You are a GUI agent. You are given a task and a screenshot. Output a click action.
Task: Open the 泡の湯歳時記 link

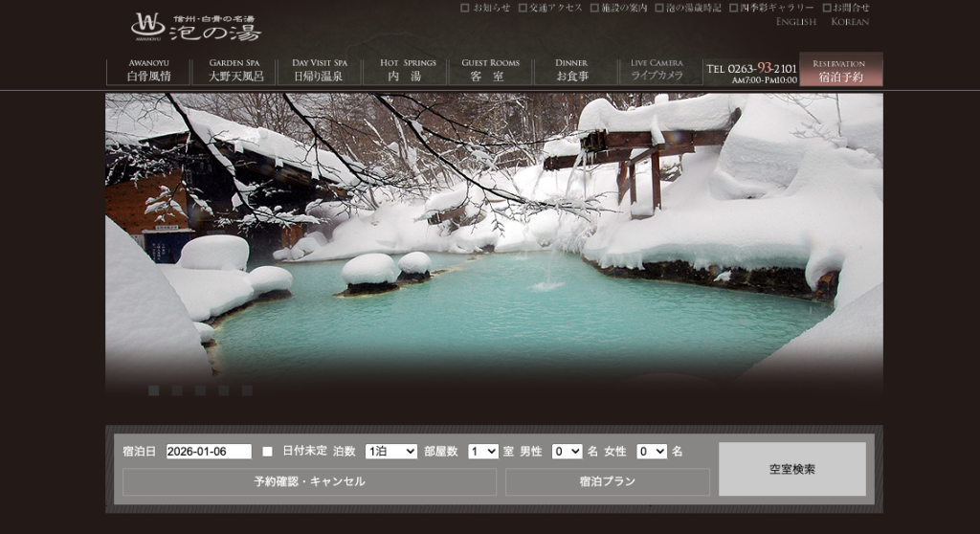(687, 8)
